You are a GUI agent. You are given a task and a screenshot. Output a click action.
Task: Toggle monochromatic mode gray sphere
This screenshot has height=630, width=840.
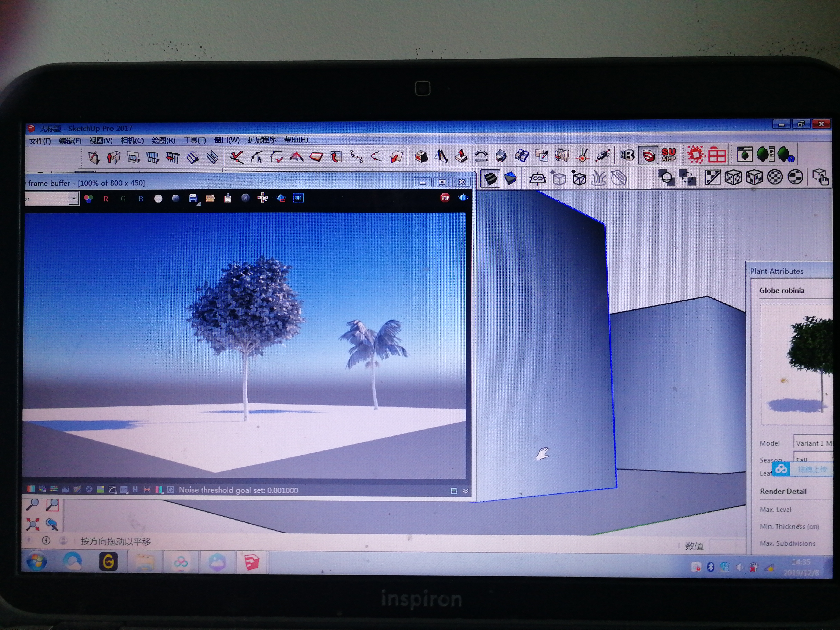click(x=175, y=198)
